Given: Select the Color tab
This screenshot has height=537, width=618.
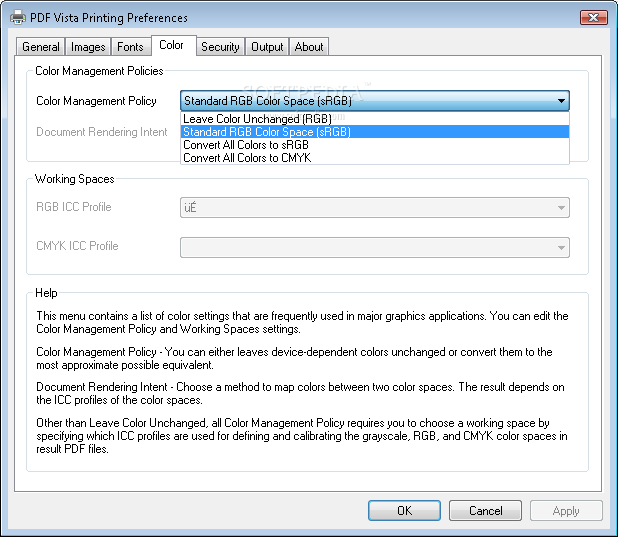Looking at the screenshot, I should 173,45.
